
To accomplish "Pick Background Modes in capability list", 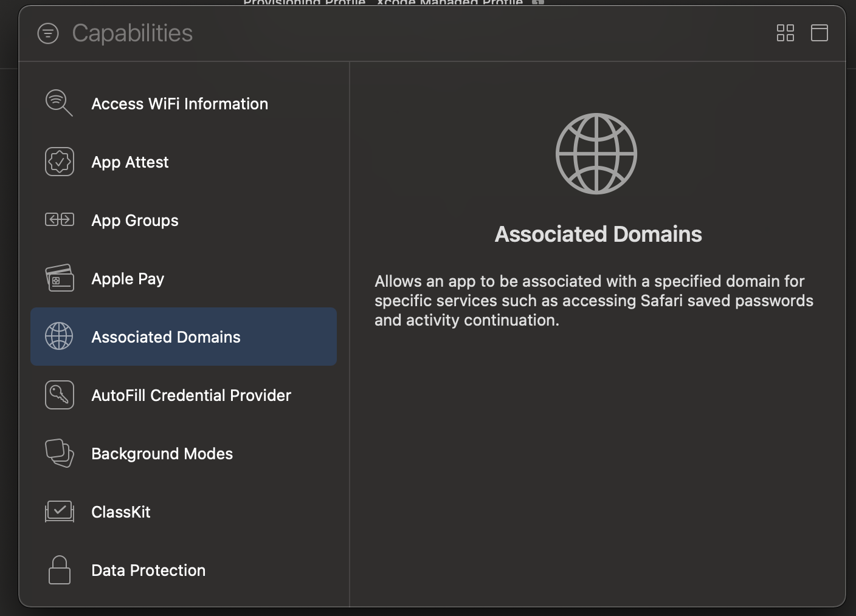I will (162, 454).
